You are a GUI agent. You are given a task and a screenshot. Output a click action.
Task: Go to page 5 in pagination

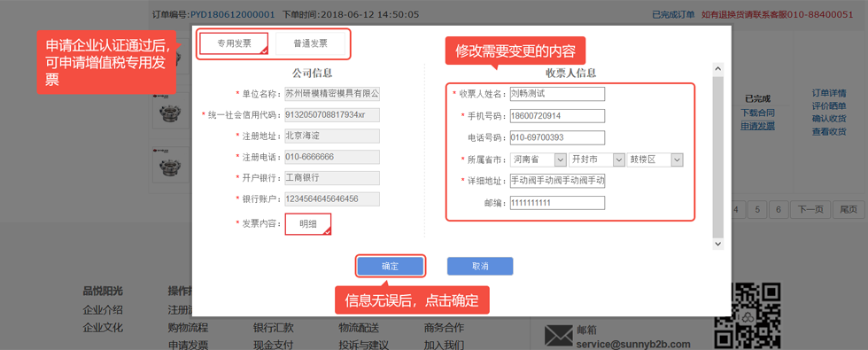757,209
